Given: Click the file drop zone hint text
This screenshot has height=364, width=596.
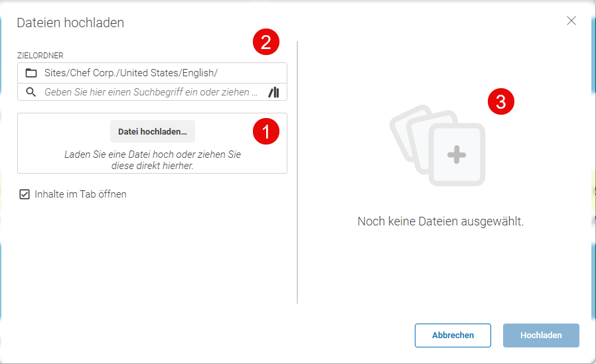Looking at the screenshot, I should tap(153, 160).
